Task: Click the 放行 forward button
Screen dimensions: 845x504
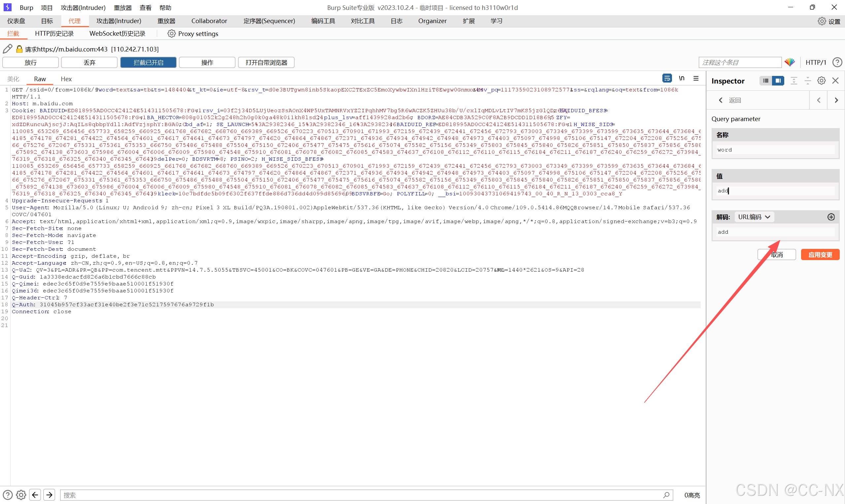Action: [31, 62]
